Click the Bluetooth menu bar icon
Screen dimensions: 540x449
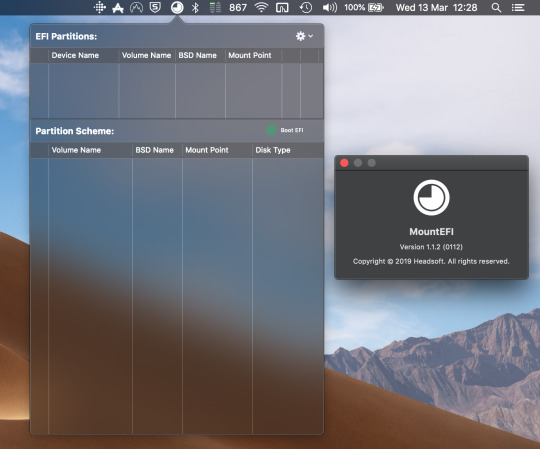tap(195, 8)
